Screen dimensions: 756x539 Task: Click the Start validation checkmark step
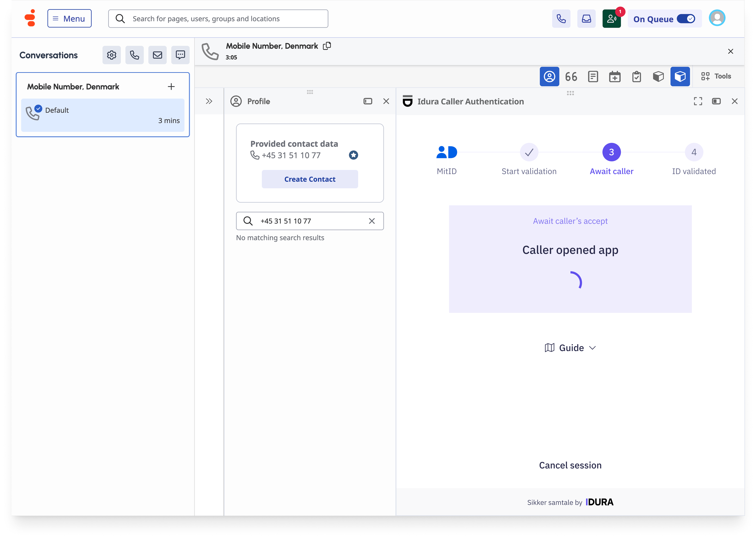[x=529, y=152]
